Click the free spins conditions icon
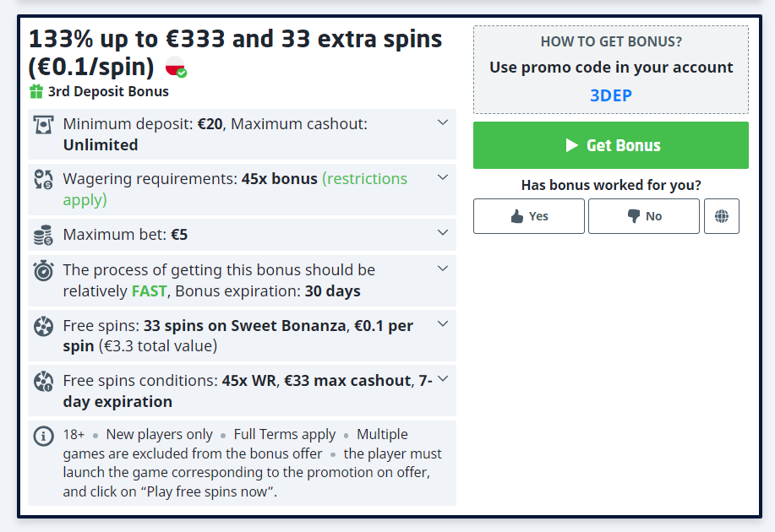 point(43,382)
